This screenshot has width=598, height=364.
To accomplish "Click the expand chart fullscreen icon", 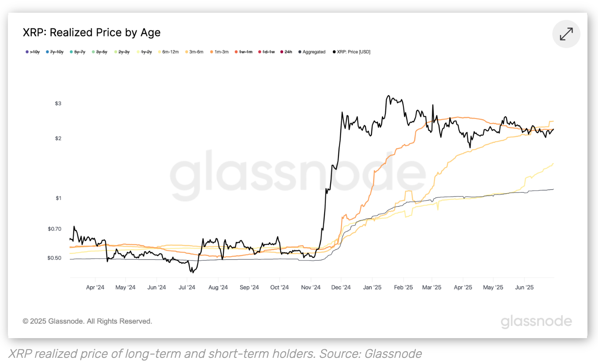I will [566, 34].
